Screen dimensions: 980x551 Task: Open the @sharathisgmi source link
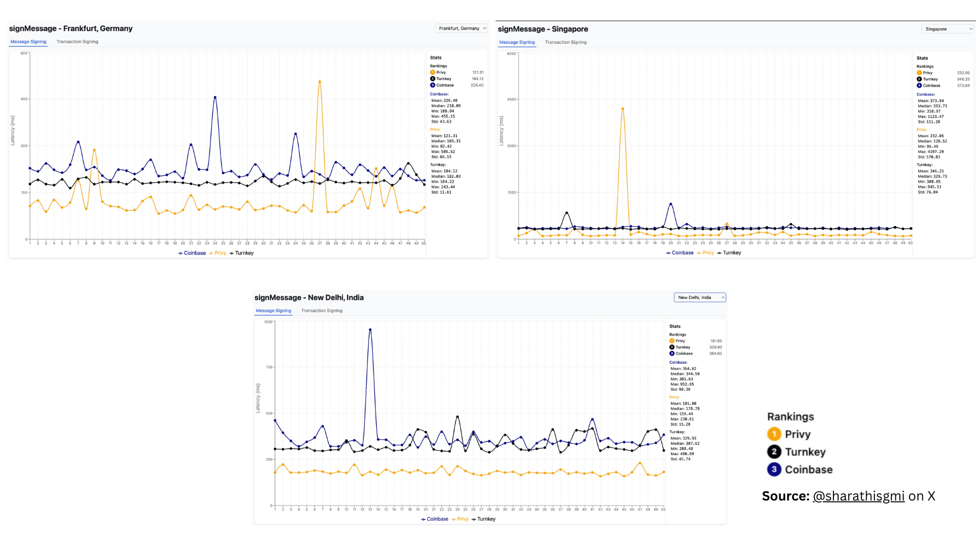(x=859, y=496)
